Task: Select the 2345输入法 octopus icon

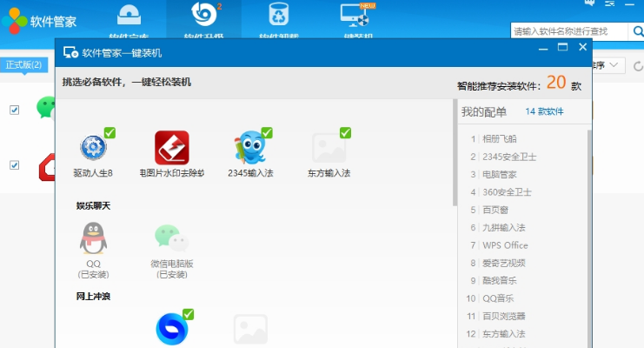Action: coord(251,148)
